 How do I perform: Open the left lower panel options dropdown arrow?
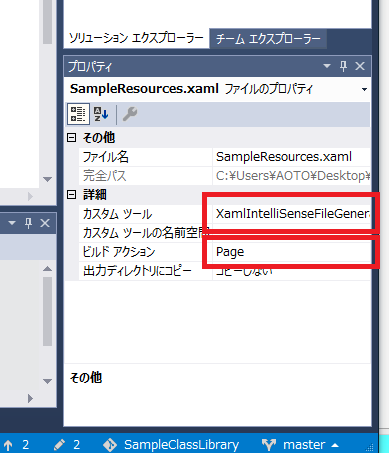(x=12, y=223)
